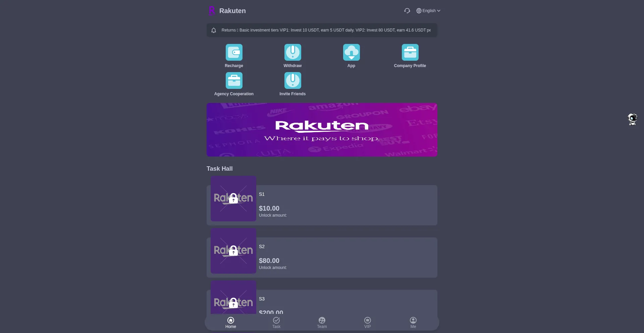Open the VIP tab
Screen dimensions: 644x333
[x=368, y=323]
